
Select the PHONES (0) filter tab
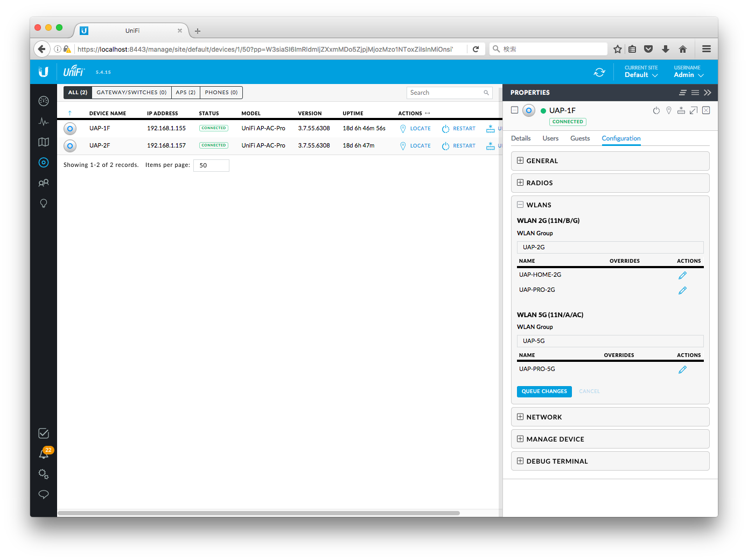tap(221, 93)
